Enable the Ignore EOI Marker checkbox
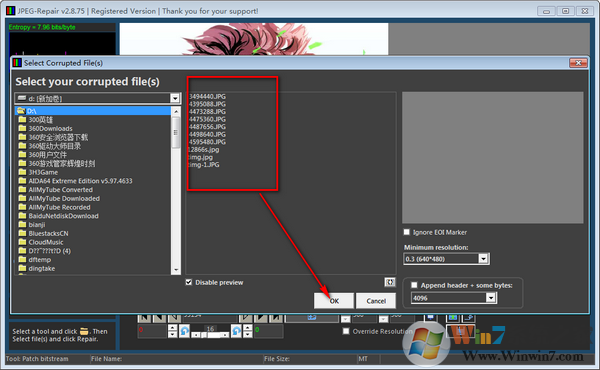600x370 pixels. pos(407,232)
